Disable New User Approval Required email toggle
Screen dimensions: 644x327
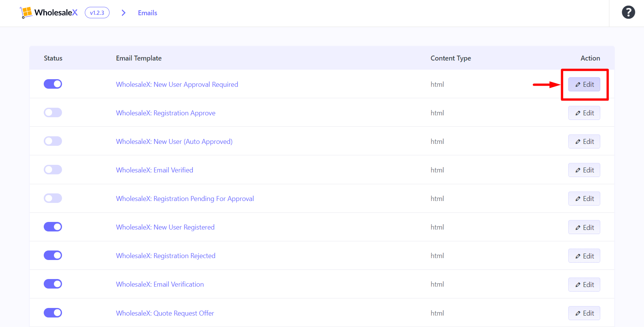(x=53, y=84)
